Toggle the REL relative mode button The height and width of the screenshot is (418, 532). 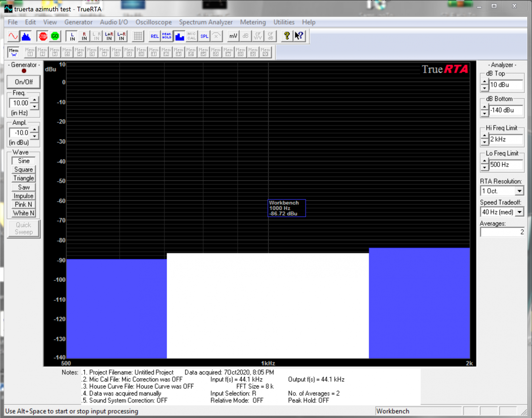155,36
